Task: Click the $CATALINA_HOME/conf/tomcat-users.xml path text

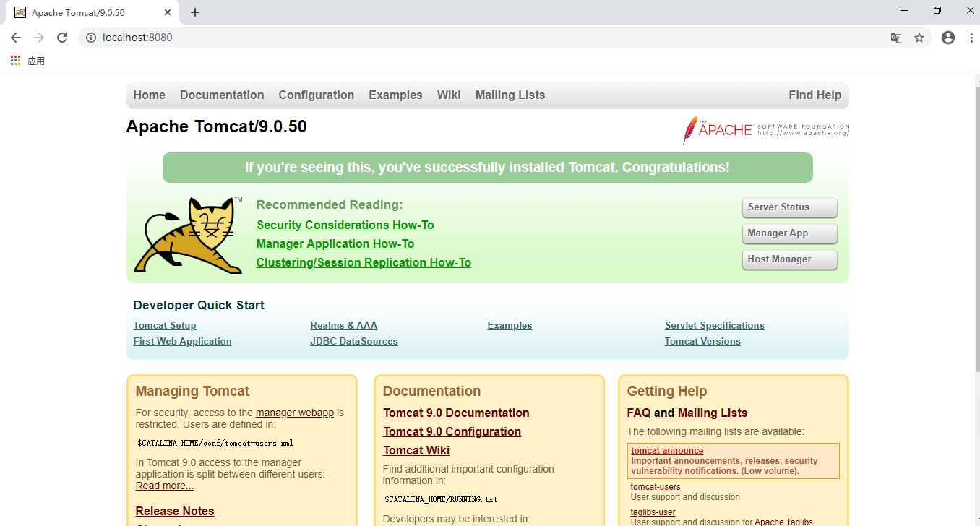Action: pyautogui.click(x=215, y=443)
